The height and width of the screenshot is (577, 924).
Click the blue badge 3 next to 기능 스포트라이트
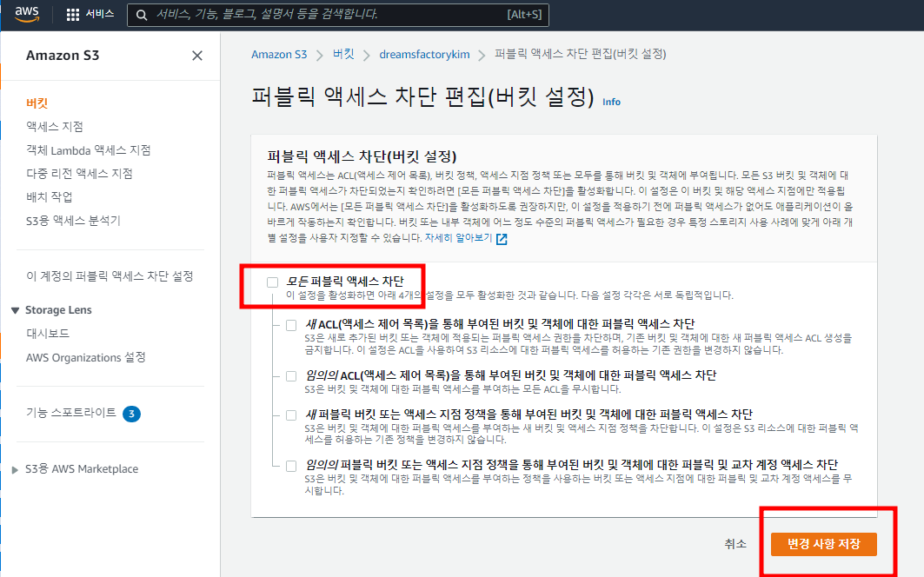[x=131, y=414]
